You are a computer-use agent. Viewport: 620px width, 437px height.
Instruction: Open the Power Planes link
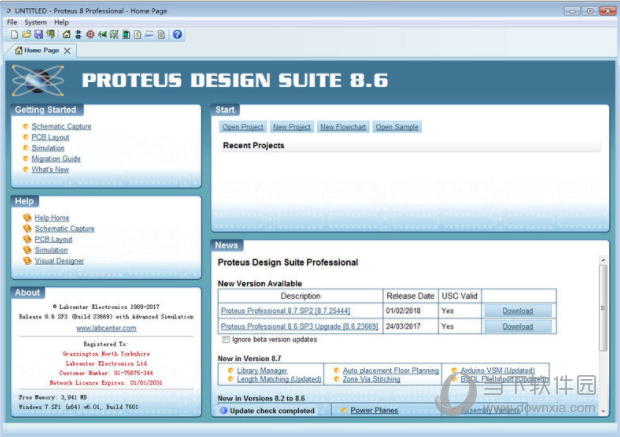pyautogui.click(x=374, y=411)
